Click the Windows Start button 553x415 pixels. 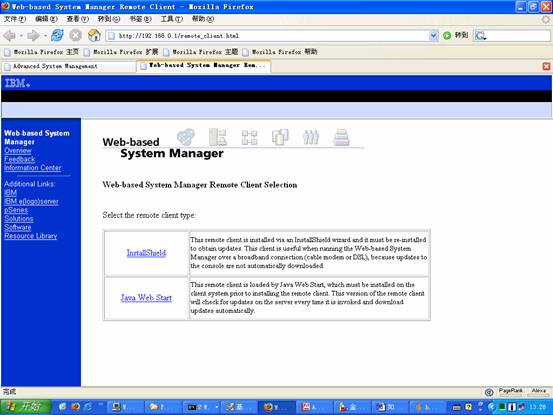click(25, 407)
